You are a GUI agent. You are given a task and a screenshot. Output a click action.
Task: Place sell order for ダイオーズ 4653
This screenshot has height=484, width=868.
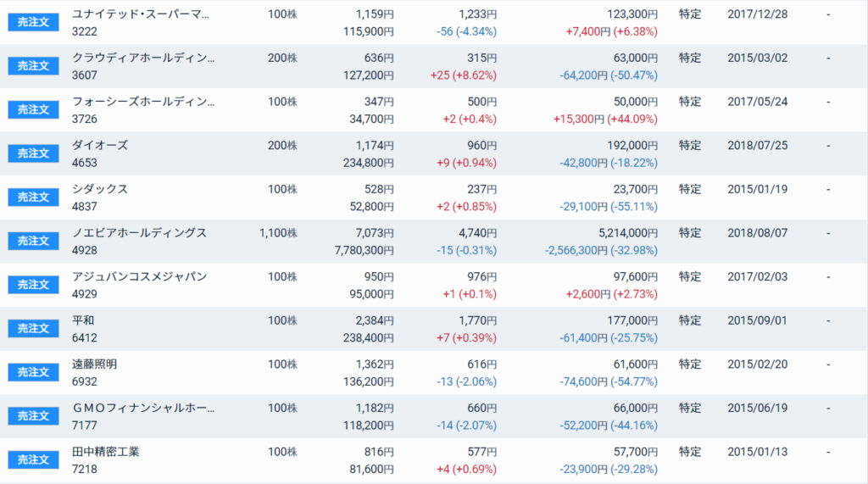[33, 153]
